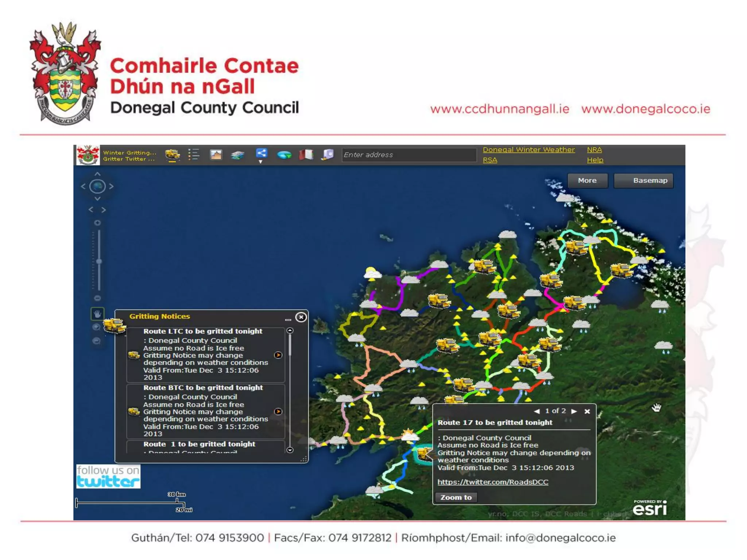Click the zoom-in plus above slider
The height and width of the screenshot is (560, 747).
point(97,223)
